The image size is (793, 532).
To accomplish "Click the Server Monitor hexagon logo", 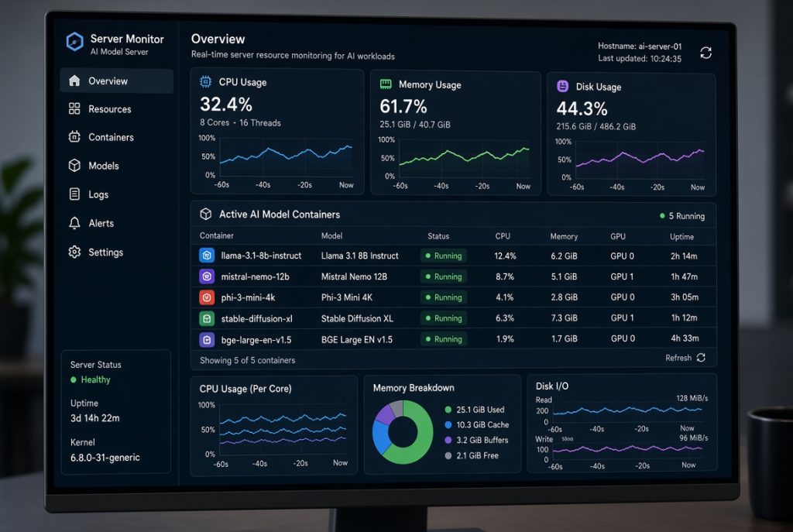I will pos(75,42).
